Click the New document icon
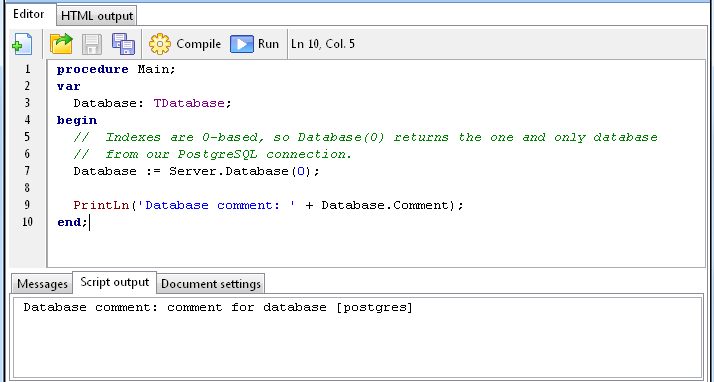This screenshot has width=714, height=382. point(22,44)
